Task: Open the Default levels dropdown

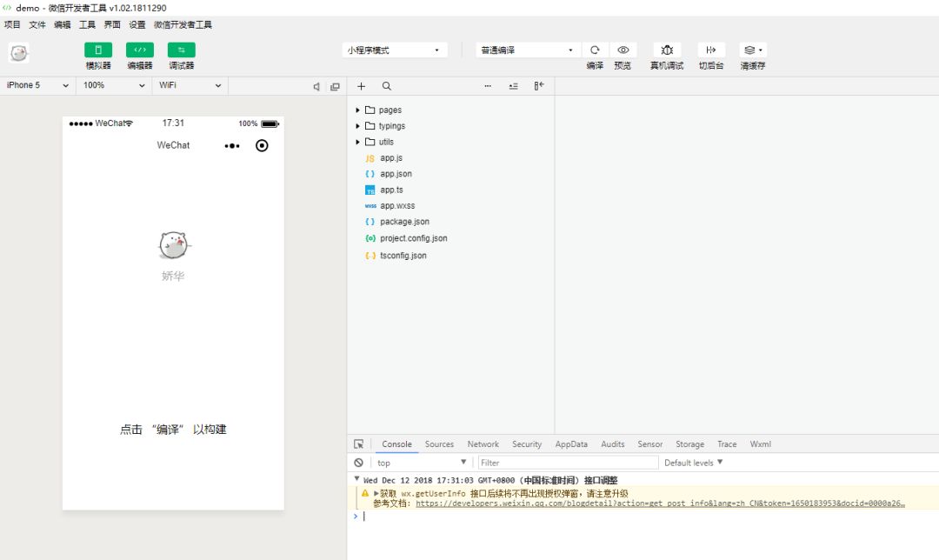Action: (694, 463)
